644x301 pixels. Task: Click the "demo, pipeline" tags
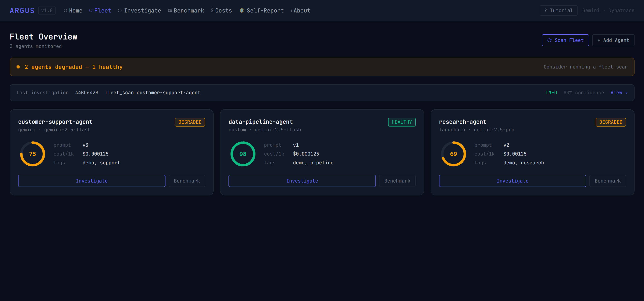313,163
